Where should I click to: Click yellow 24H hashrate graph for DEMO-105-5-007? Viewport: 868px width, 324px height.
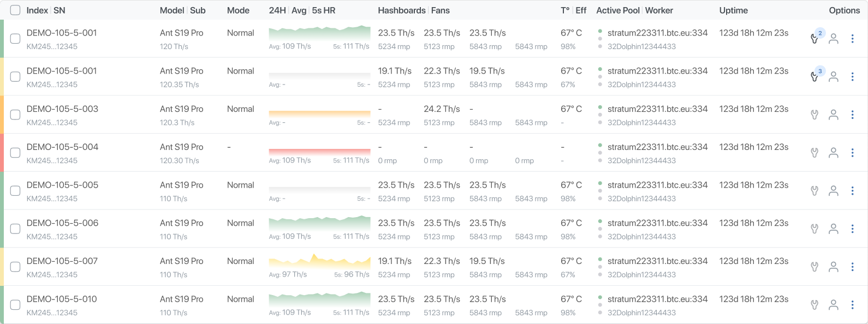[319, 261]
